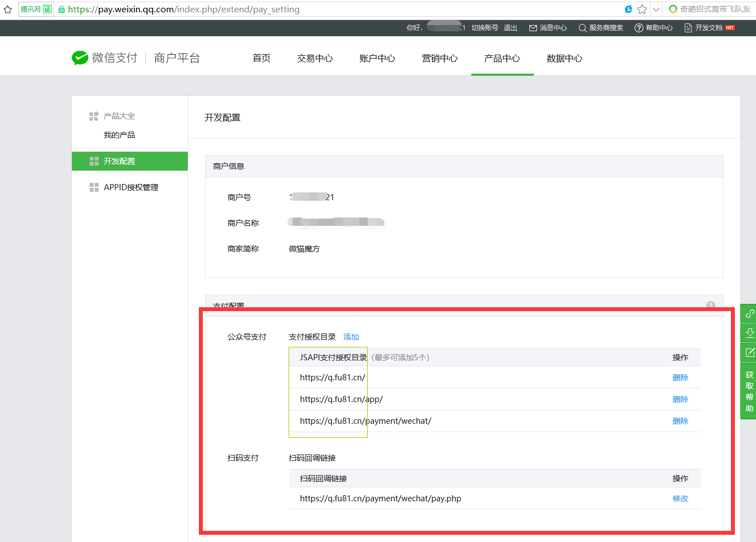Open 消息中心 message center
756x542 pixels.
pos(553,28)
